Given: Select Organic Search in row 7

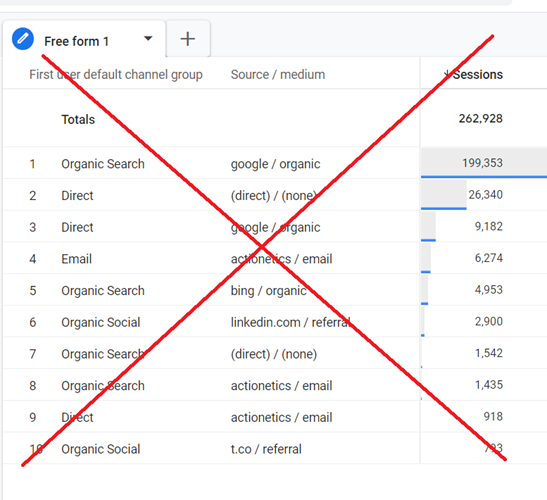Looking at the screenshot, I should pos(103,355).
